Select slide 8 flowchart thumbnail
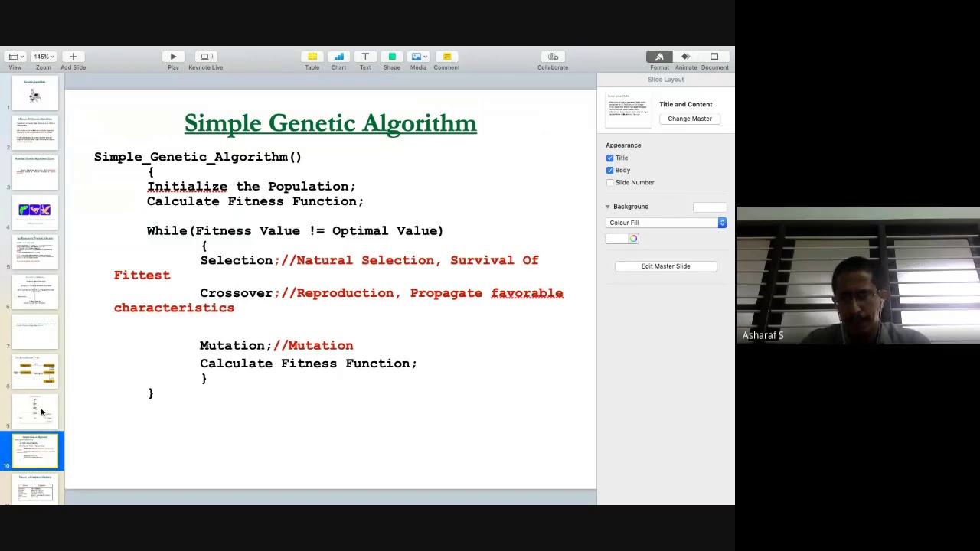 click(x=34, y=370)
